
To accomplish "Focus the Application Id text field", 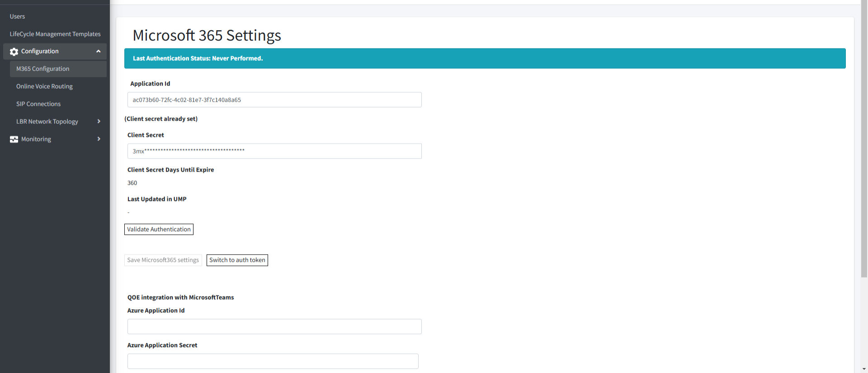I will point(274,100).
